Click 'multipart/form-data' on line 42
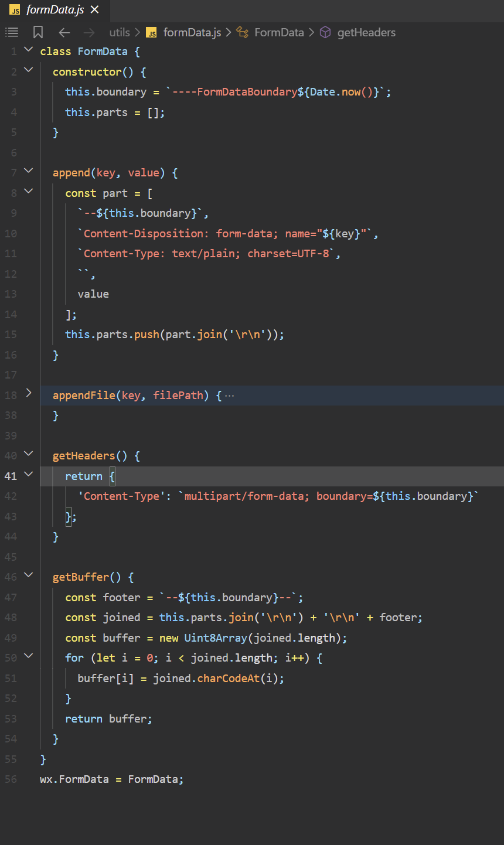This screenshot has height=845, width=504. click(244, 496)
